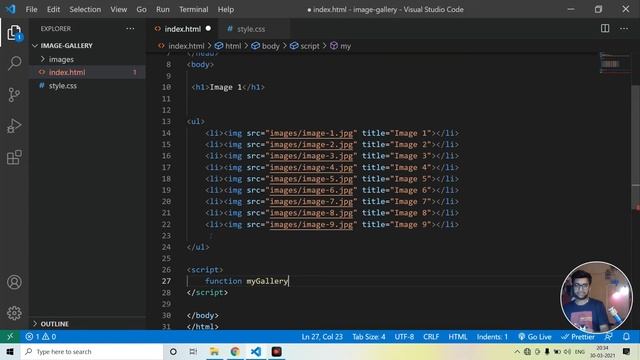This screenshot has height=360, width=640.
Task: Open the Search view in activity bar
Action: tap(14, 63)
